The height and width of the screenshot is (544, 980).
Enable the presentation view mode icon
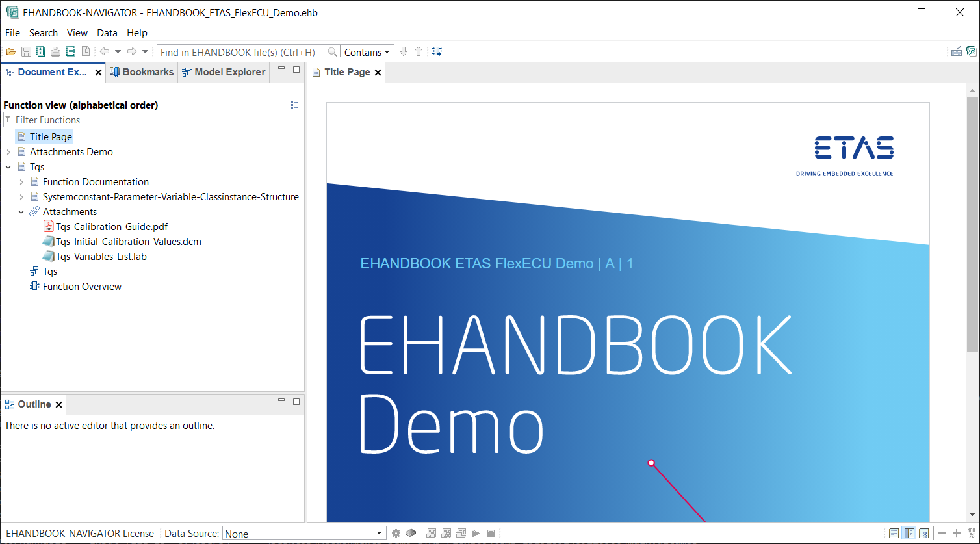click(925, 533)
